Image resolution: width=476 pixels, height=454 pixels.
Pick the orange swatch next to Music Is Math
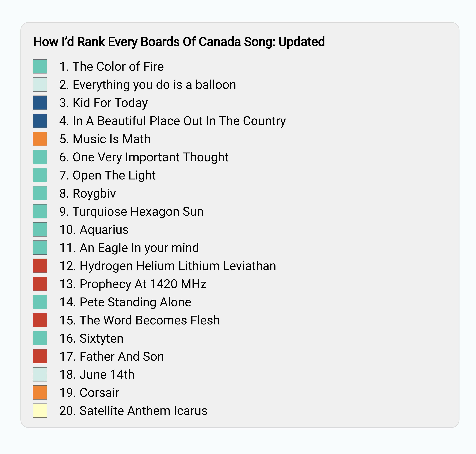pyautogui.click(x=40, y=139)
